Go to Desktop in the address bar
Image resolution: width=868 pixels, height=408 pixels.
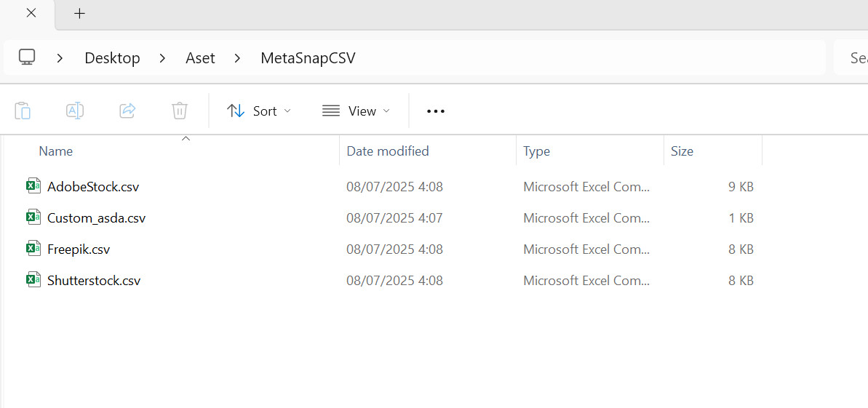click(x=112, y=57)
